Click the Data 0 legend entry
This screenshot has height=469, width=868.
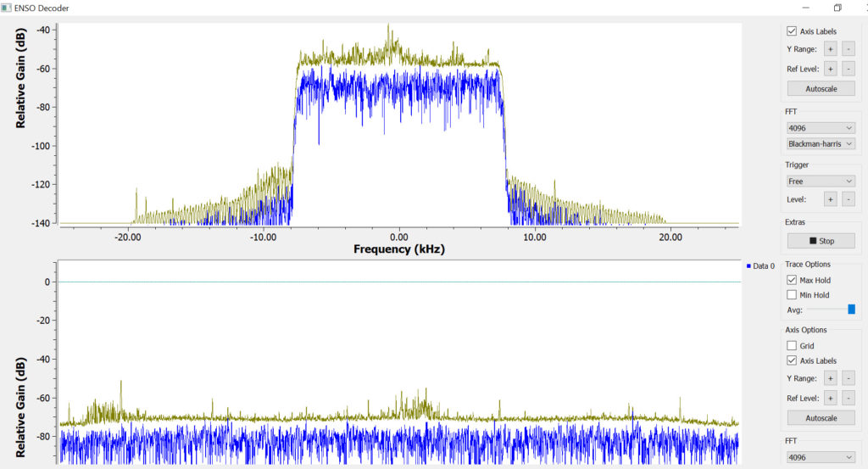point(760,266)
